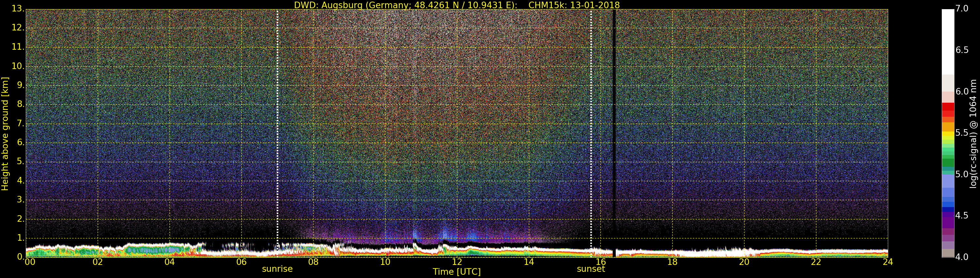Click the '24' tick on the time axis

coord(888,262)
